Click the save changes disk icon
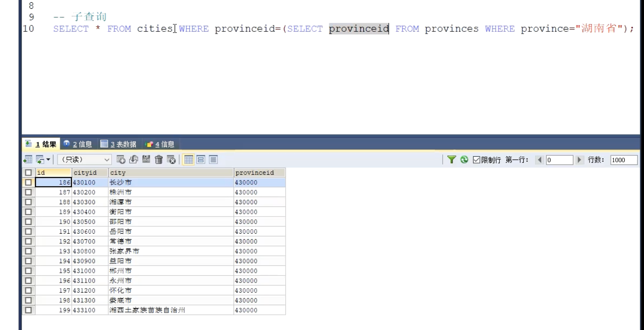Image resolution: width=644 pixels, height=330 pixels. click(146, 159)
